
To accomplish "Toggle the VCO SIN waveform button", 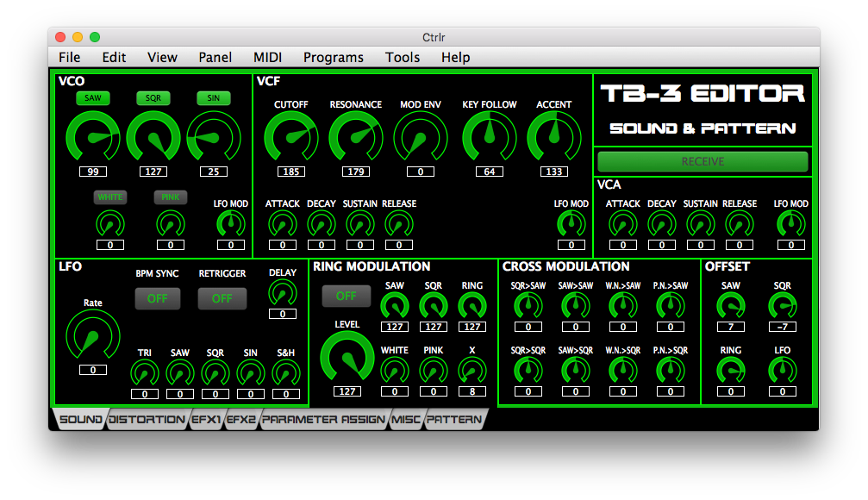I will [214, 98].
